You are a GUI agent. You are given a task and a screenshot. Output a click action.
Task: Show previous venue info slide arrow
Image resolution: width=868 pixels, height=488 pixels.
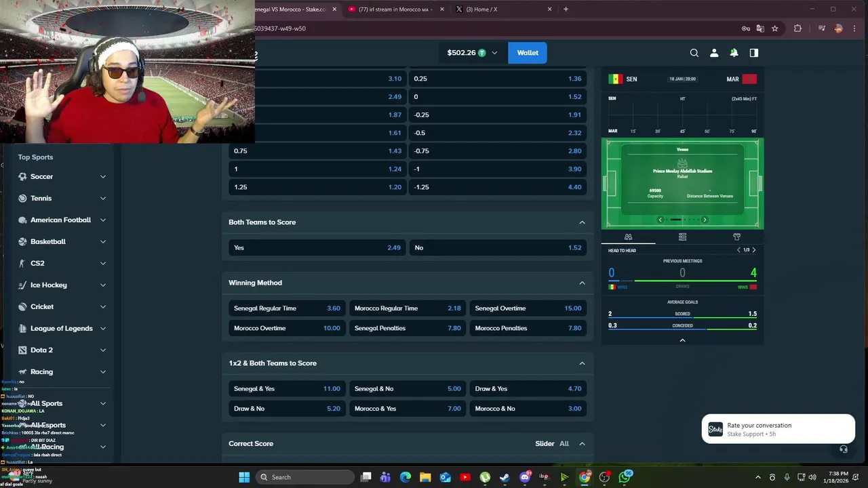(x=660, y=220)
